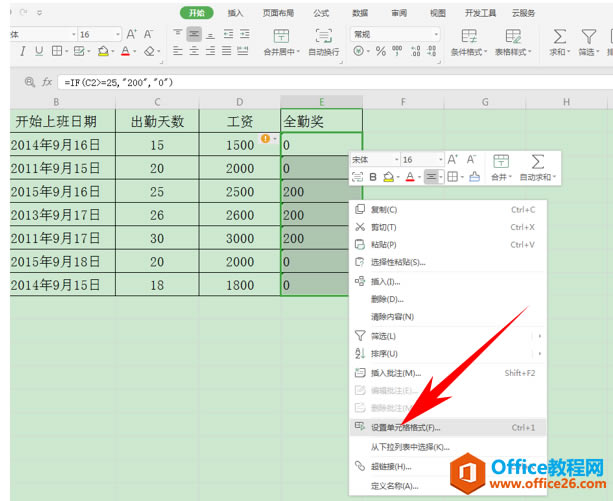613x501 pixels.
Task: Click the fx insert function icon
Action: tap(47, 82)
